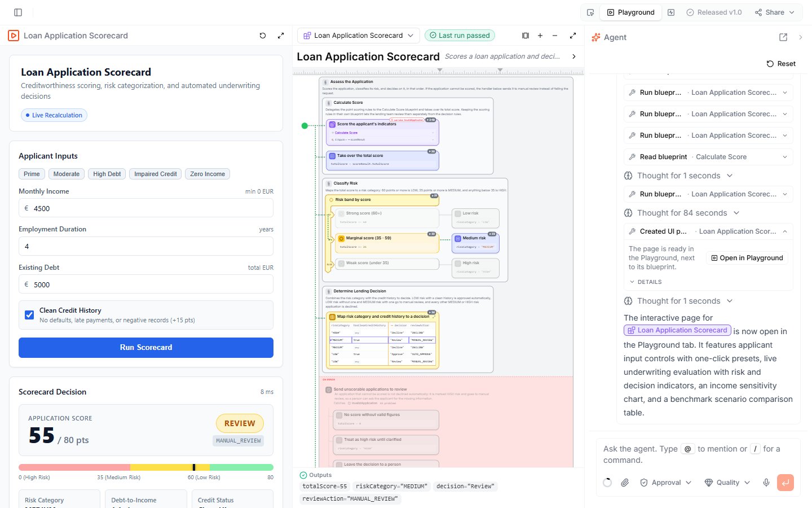Screen dimensions: 812x508
Task: Click the refresh icon beside Loan Application Scorecard
Action: [263, 36]
